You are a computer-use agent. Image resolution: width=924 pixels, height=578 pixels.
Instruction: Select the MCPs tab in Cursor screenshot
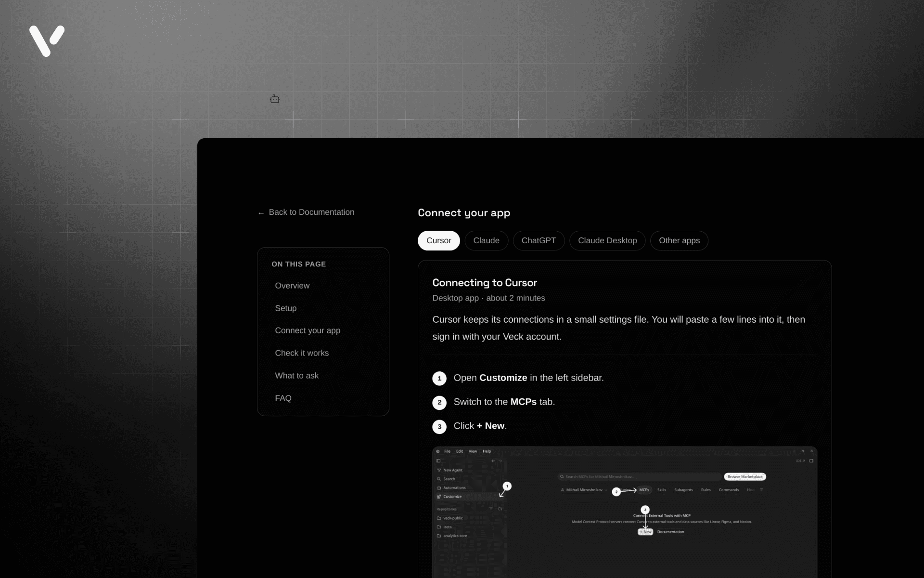(x=644, y=490)
